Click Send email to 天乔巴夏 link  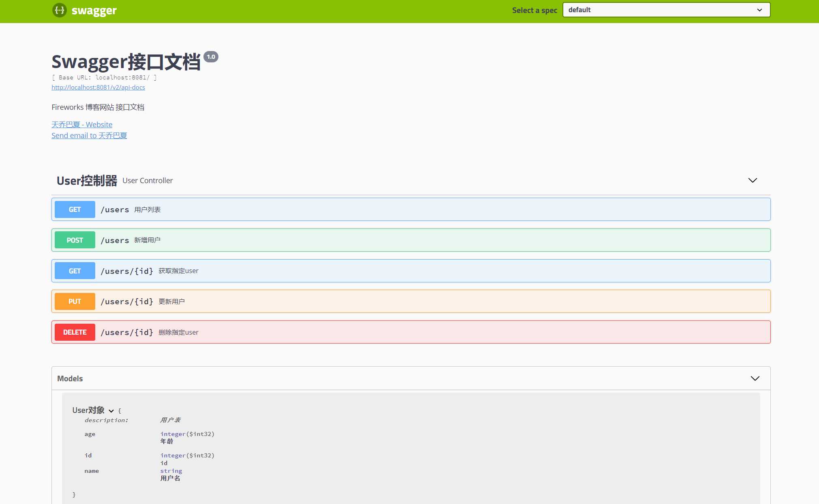click(x=89, y=136)
